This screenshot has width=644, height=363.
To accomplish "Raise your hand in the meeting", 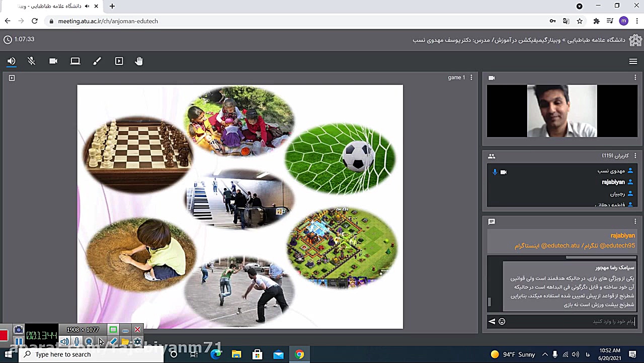I will [x=139, y=61].
